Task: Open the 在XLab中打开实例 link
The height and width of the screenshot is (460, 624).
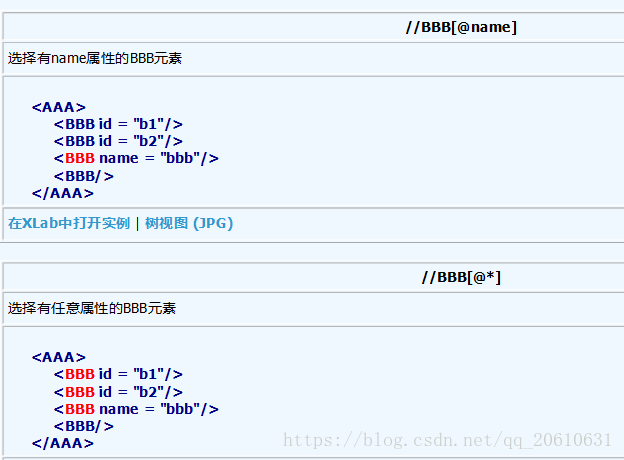Action: tap(69, 223)
